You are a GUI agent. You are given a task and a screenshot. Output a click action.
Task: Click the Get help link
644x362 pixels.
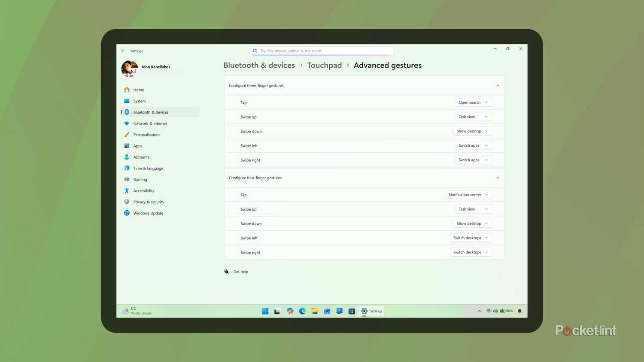[x=240, y=271]
